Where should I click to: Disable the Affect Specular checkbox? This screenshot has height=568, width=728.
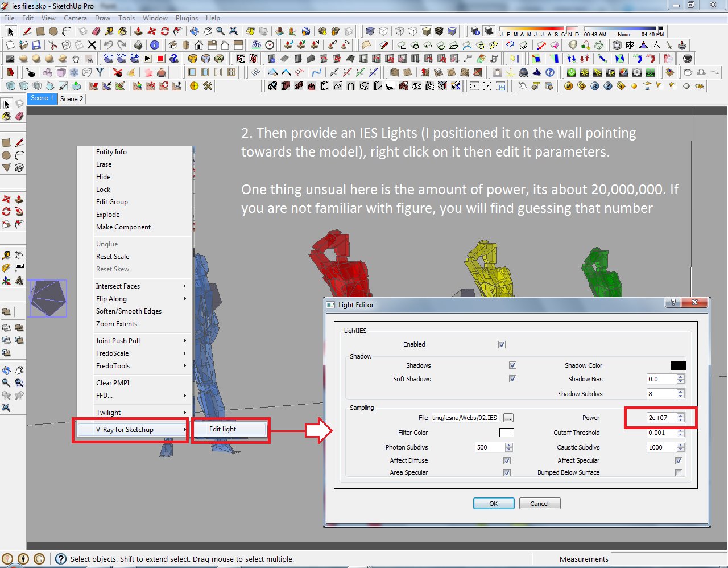coord(678,460)
